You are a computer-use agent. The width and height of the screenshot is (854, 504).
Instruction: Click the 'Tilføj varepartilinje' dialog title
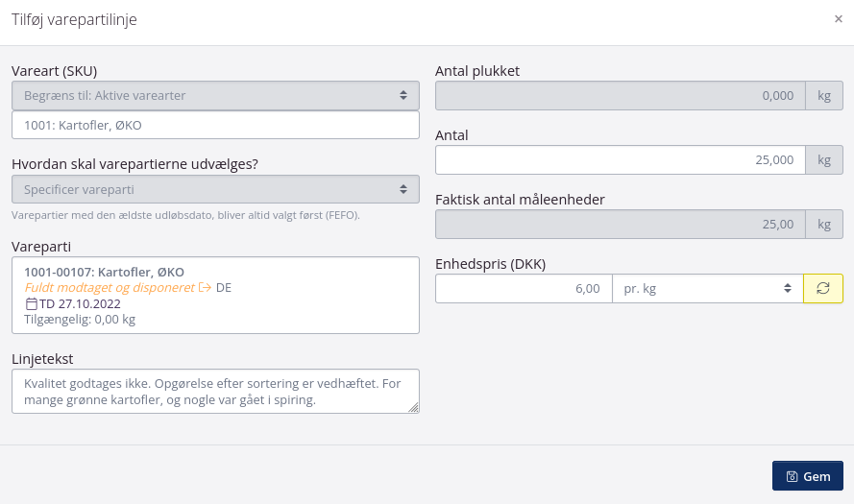pos(74,19)
